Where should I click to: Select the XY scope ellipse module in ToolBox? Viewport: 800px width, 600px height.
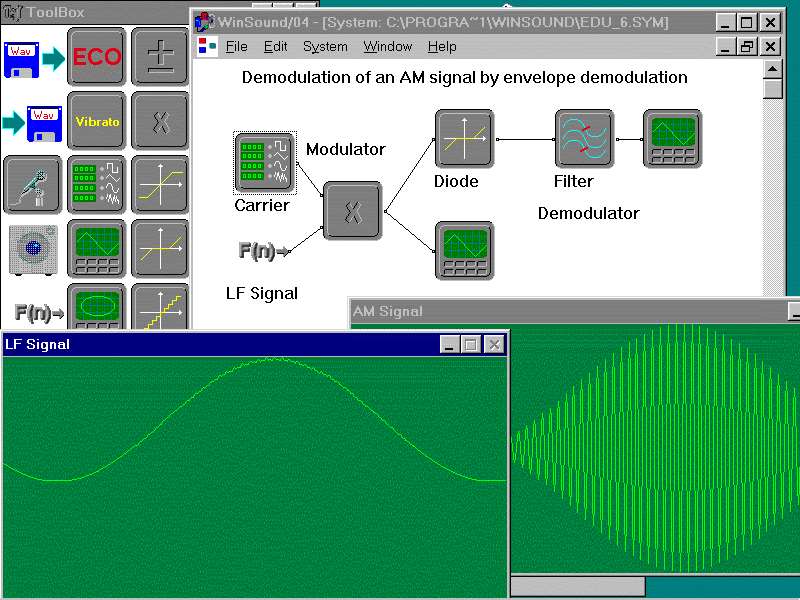tap(96, 306)
